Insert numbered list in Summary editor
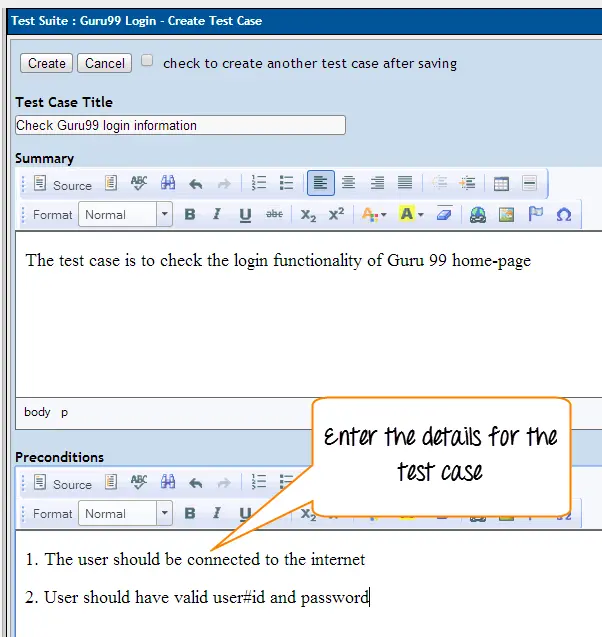 pos(259,183)
